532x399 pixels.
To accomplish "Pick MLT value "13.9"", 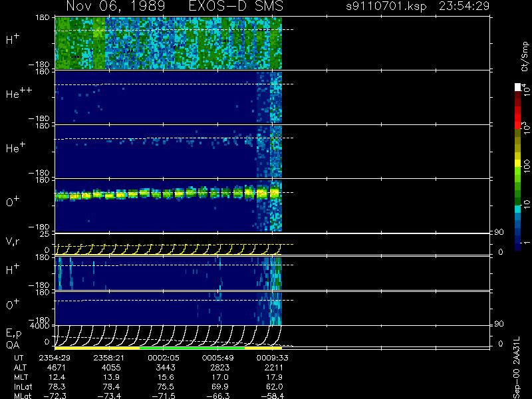I will pyautogui.click(x=111, y=377).
